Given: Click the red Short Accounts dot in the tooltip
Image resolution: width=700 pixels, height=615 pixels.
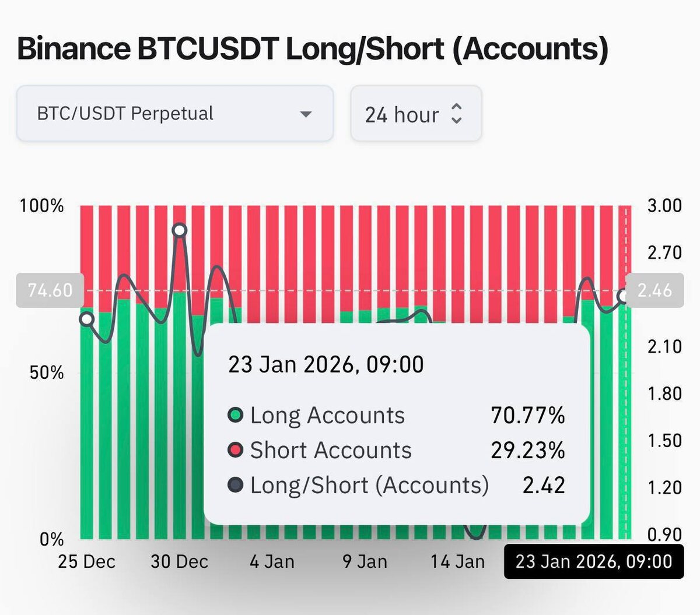Looking at the screenshot, I should coord(235,451).
